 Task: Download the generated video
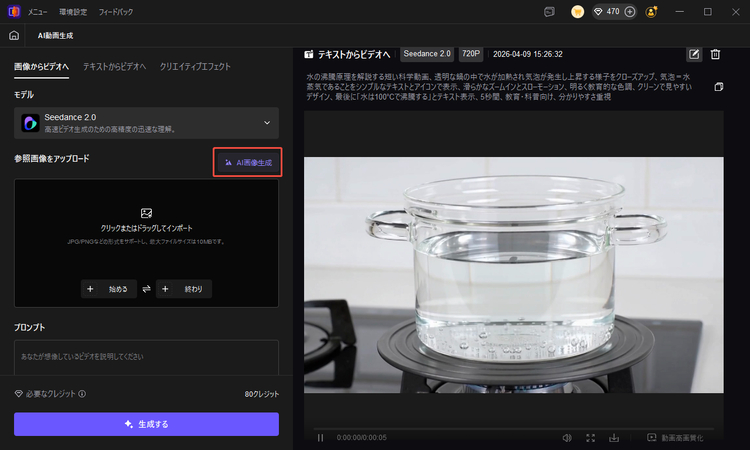pos(614,438)
